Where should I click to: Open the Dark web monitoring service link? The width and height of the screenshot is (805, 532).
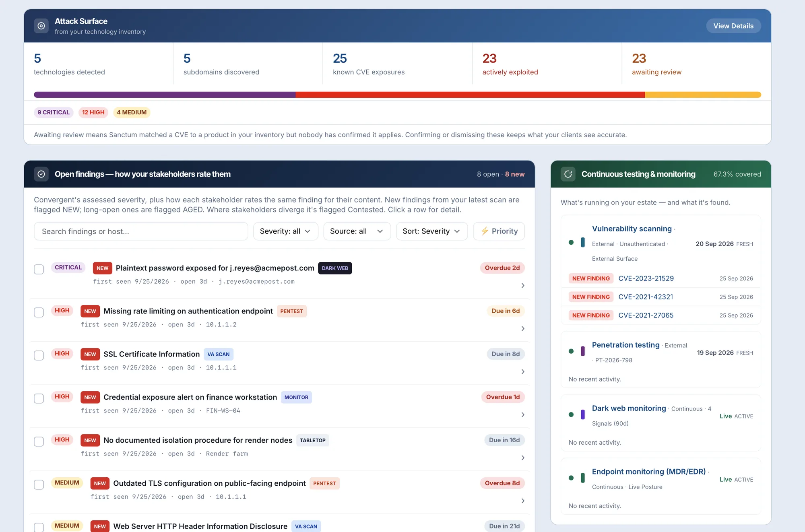(x=629, y=408)
